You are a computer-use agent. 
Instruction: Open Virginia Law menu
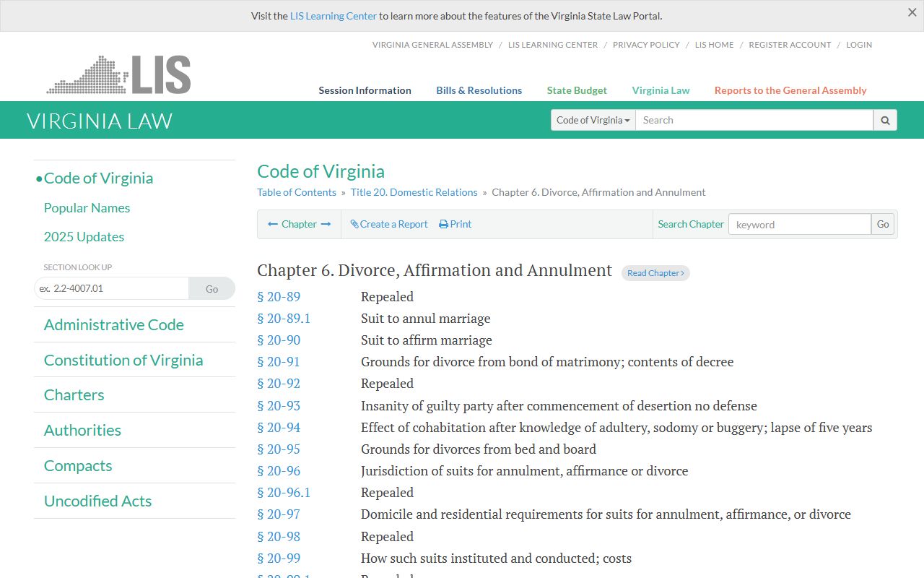[661, 90]
